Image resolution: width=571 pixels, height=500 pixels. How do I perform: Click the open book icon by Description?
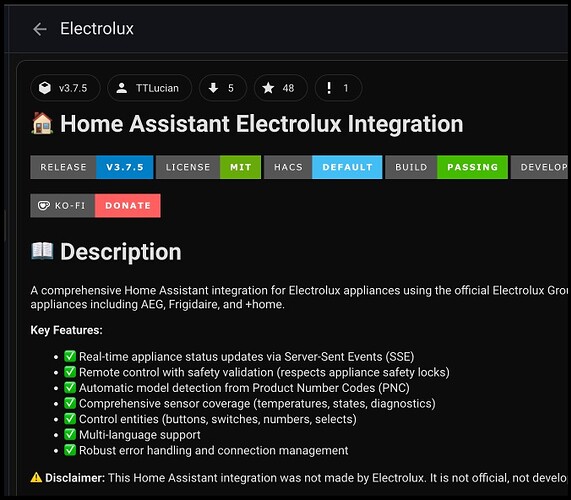click(x=42, y=251)
